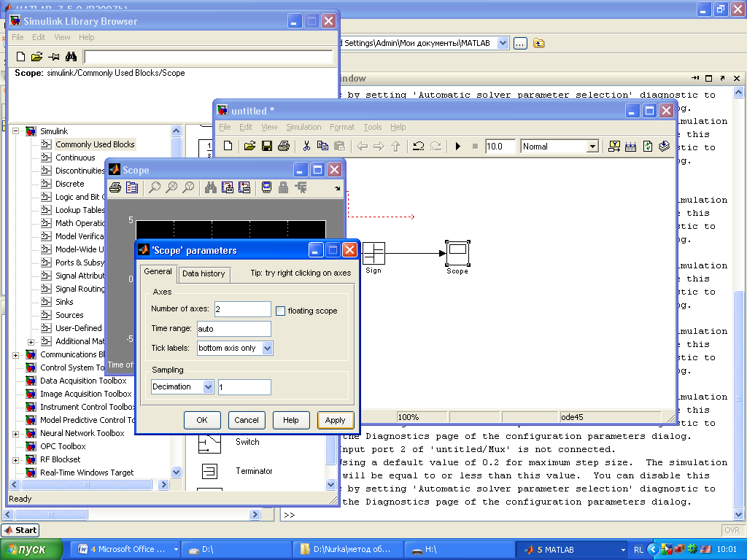Click library tree horizontal scrollbar thumb
The image size is (747, 560).
tap(87, 485)
